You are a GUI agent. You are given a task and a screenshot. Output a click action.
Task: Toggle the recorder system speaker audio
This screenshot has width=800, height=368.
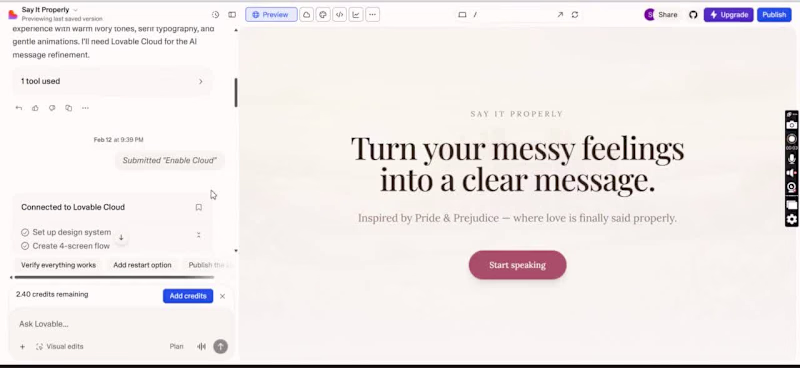click(x=791, y=173)
